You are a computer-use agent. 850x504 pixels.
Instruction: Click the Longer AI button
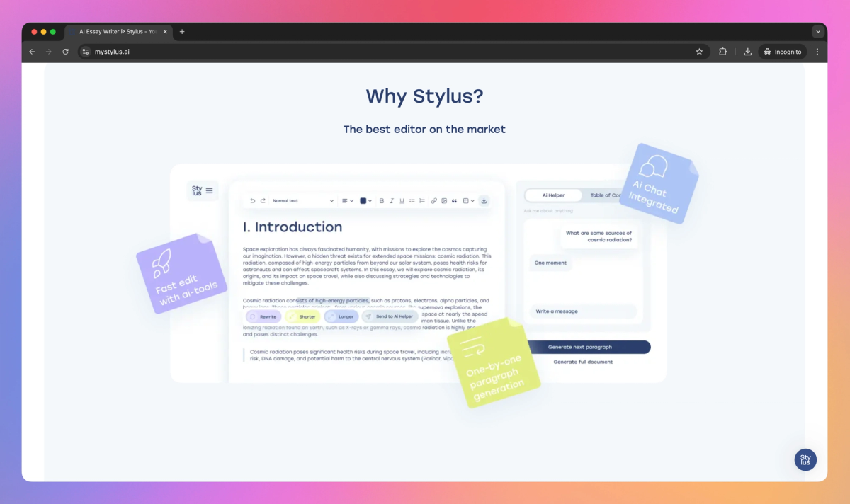341,316
